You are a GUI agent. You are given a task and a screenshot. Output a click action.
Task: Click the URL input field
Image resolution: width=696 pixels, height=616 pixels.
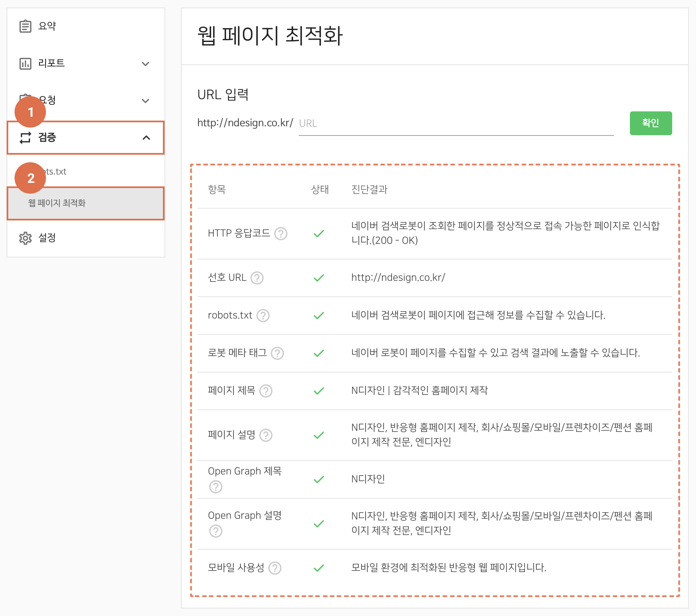coord(456,123)
